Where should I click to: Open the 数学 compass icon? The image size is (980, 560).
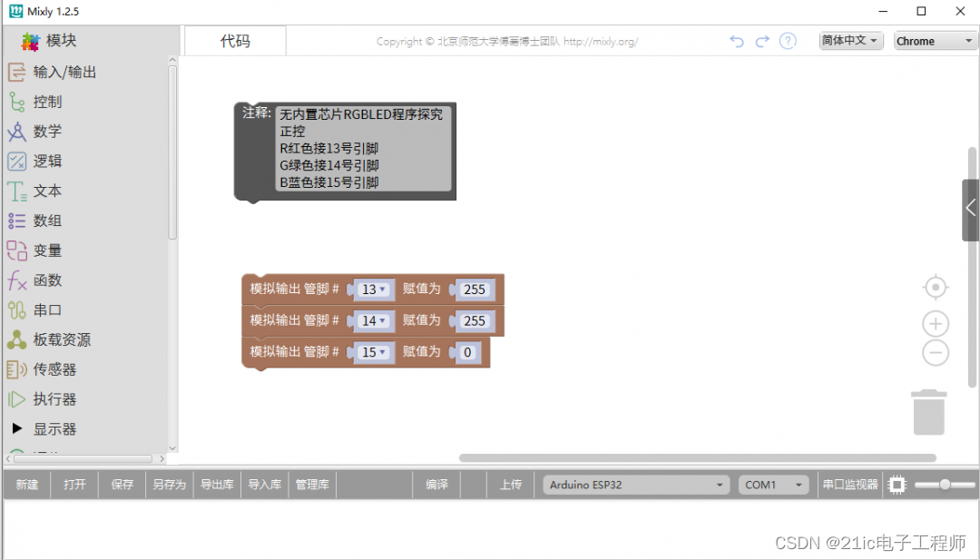(16, 132)
